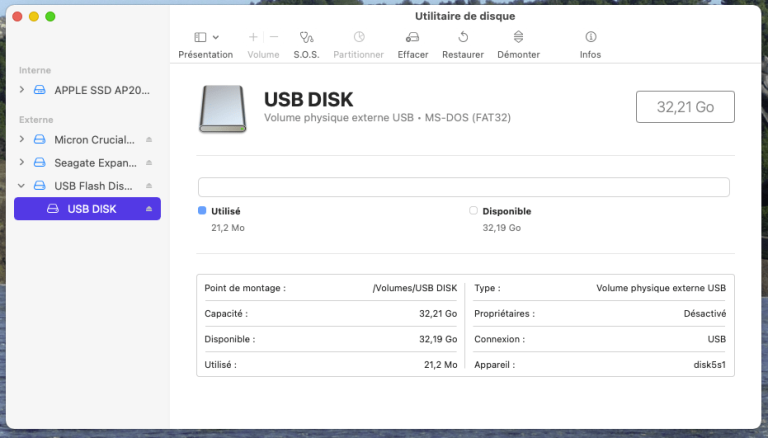The width and height of the screenshot is (768, 438).
Task: Click the remove Volume minus icon
Action: [x=274, y=37]
